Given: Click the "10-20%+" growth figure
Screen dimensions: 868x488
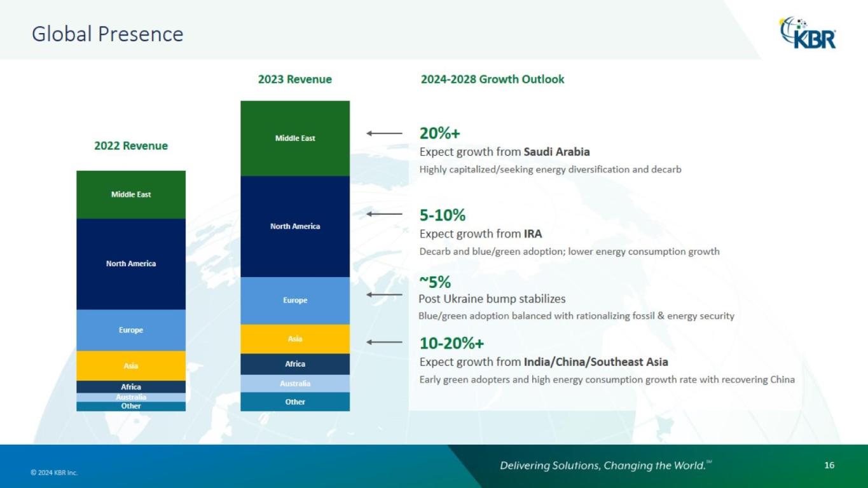Looking at the screenshot, I should (x=451, y=343).
